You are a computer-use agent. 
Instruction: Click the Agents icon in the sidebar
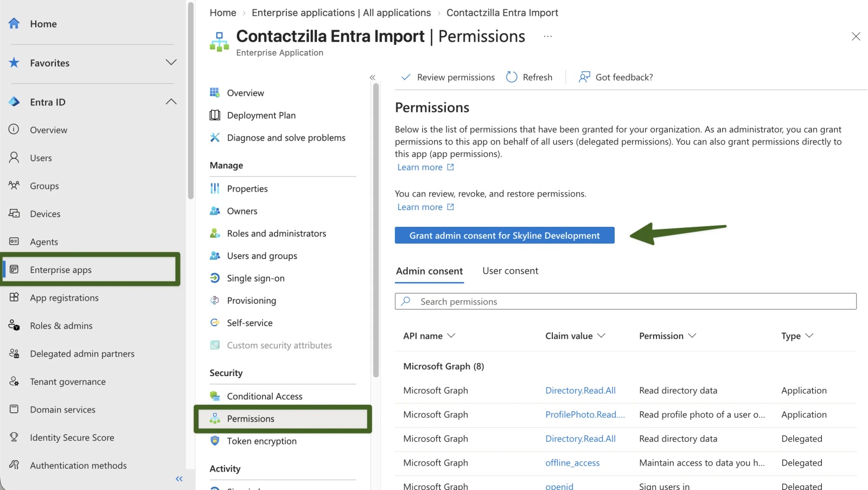[14, 241]
